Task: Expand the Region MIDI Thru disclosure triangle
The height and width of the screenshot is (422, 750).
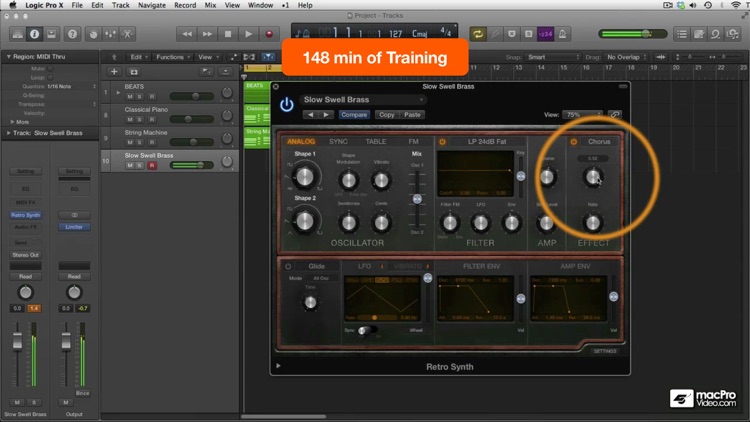Action: click(8, 56)
